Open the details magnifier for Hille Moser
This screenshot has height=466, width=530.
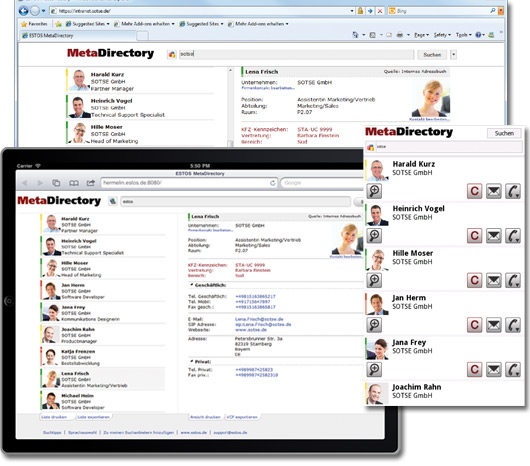pyautogui.click(x=374, y=280)
